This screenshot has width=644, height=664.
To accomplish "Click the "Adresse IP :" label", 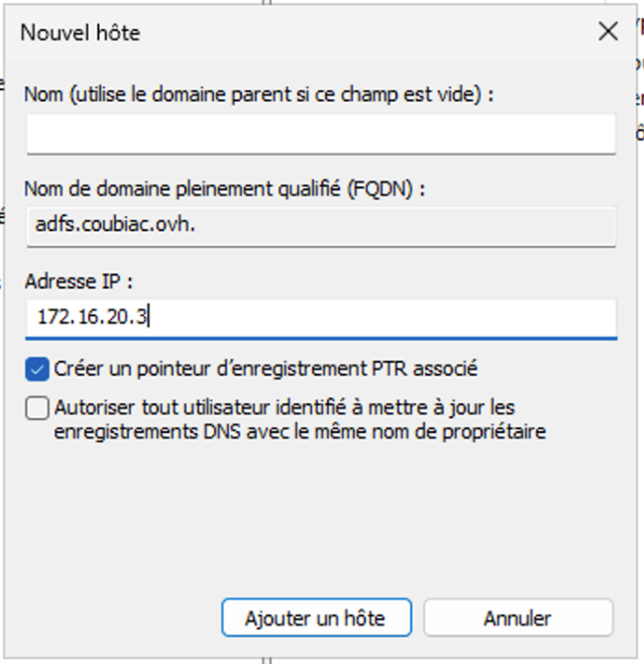I will pyautogui.click(x=77, y=280).
